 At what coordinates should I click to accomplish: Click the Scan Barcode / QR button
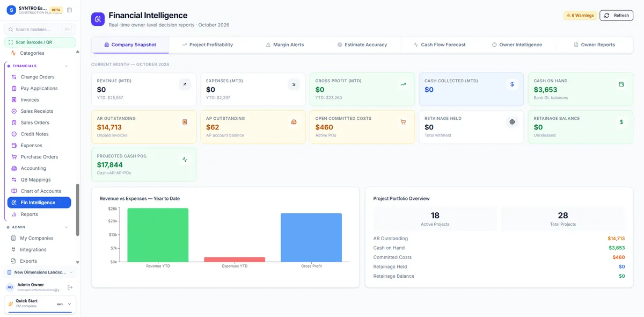coord(40,42)
